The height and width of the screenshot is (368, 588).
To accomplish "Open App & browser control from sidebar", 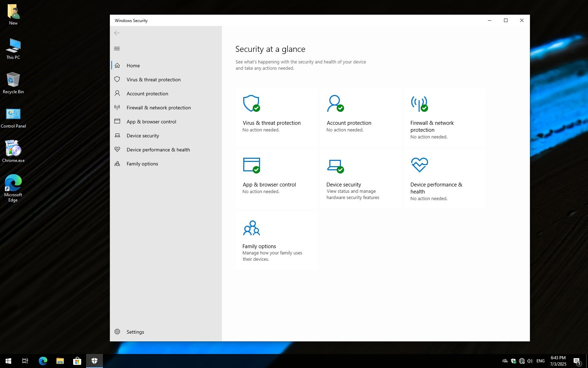I will tap(151, 122).
